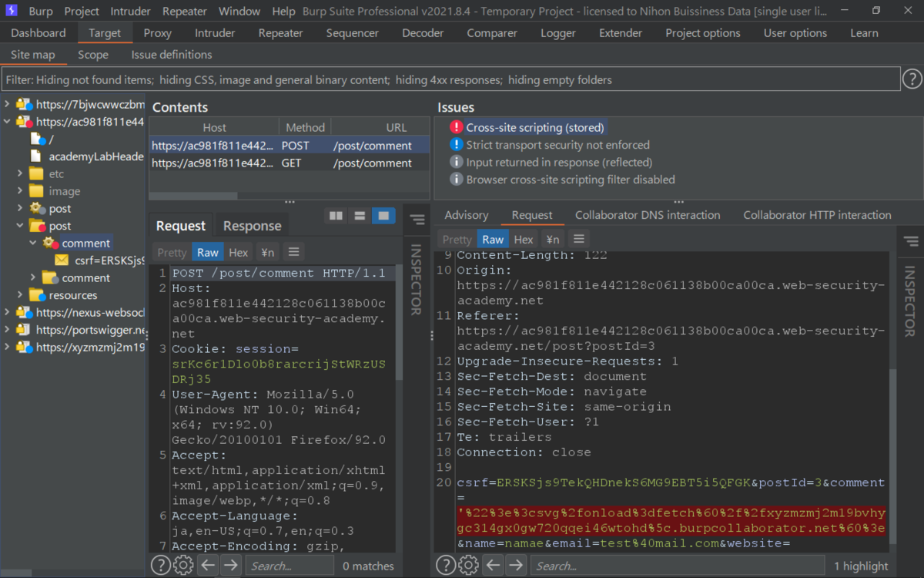This screenshot has height=578, width=924.
Task: Collapse the https://ac981f811e44 site node
Action: pyautogui.click(x=7, y=122)
